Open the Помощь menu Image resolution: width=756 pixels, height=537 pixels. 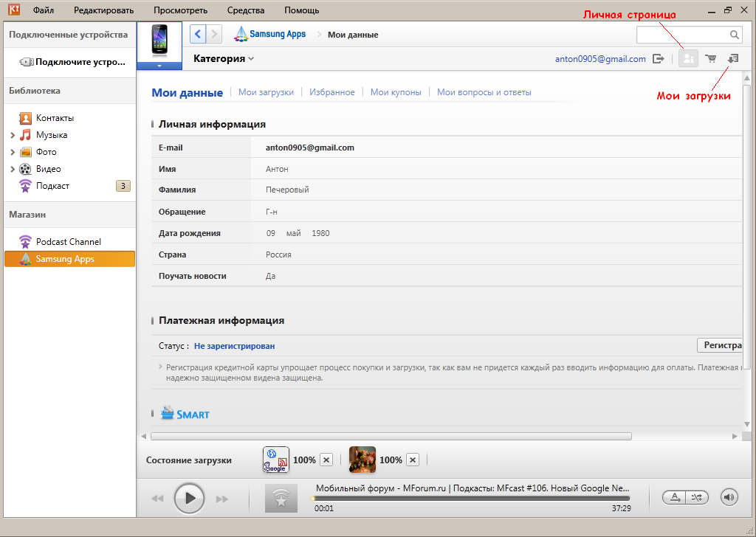coord(302,10)
